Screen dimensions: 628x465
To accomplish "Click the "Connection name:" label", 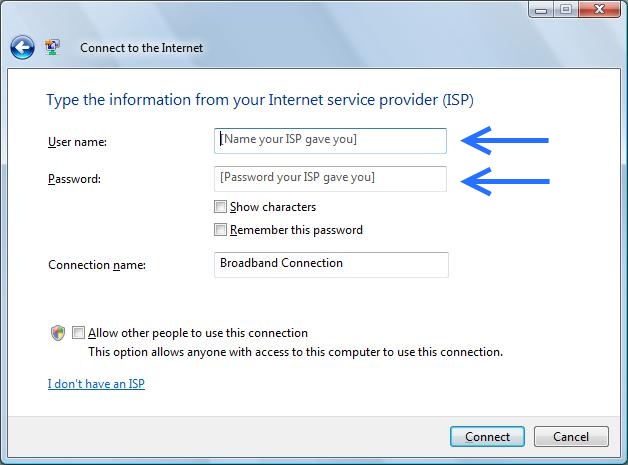I will 97,265.
